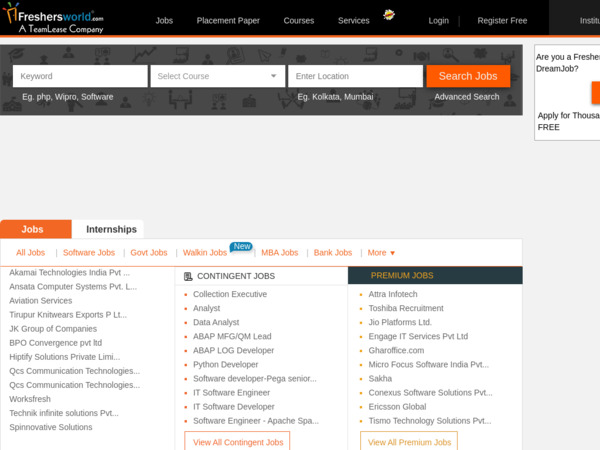Open JK Group of Companies listing

tap(53, 329)
